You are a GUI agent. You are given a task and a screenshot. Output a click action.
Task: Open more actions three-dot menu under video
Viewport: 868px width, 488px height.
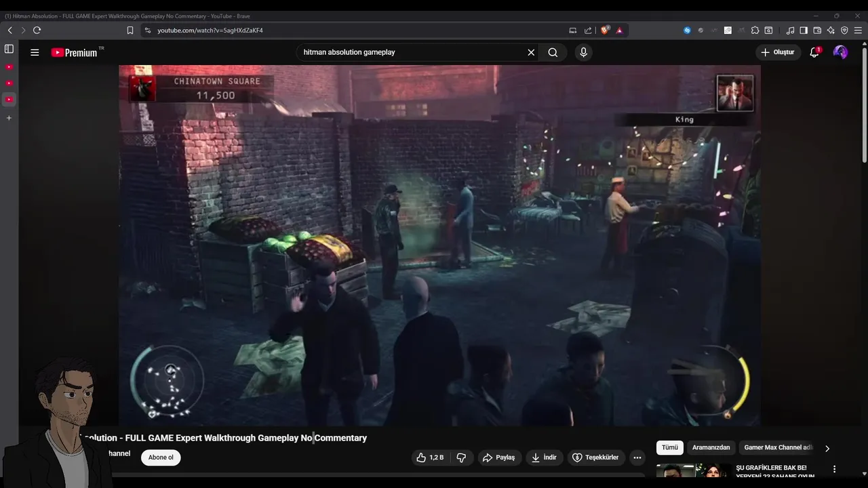coord(637,457)
